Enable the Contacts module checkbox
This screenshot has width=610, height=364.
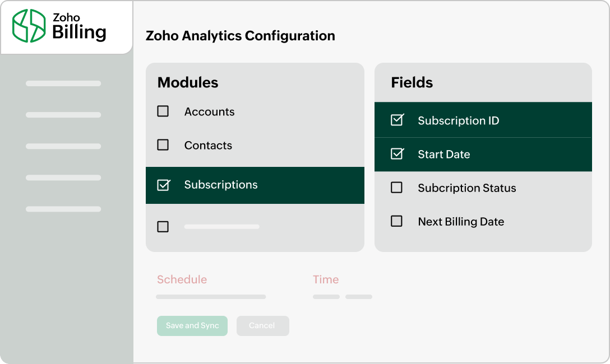[x=163, y=145]
